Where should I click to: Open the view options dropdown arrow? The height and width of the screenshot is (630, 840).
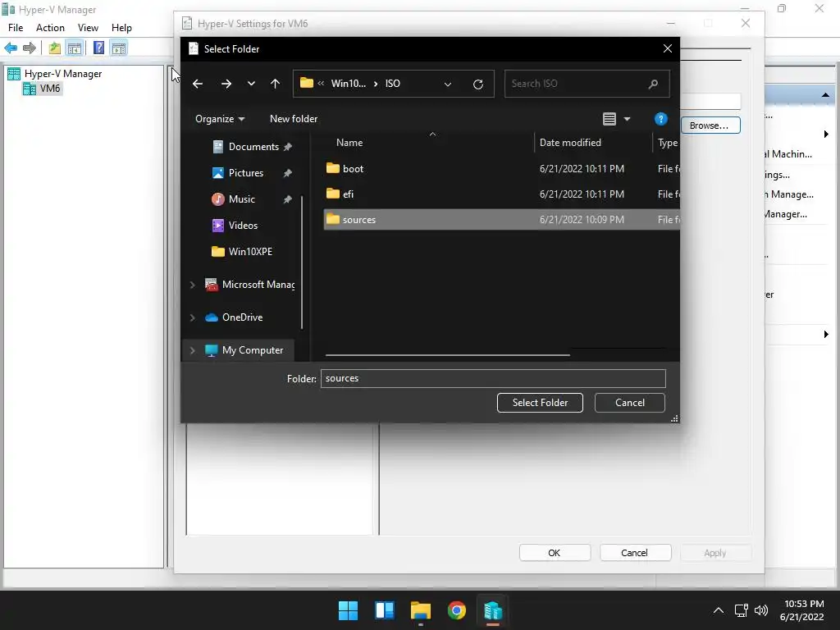627,119
